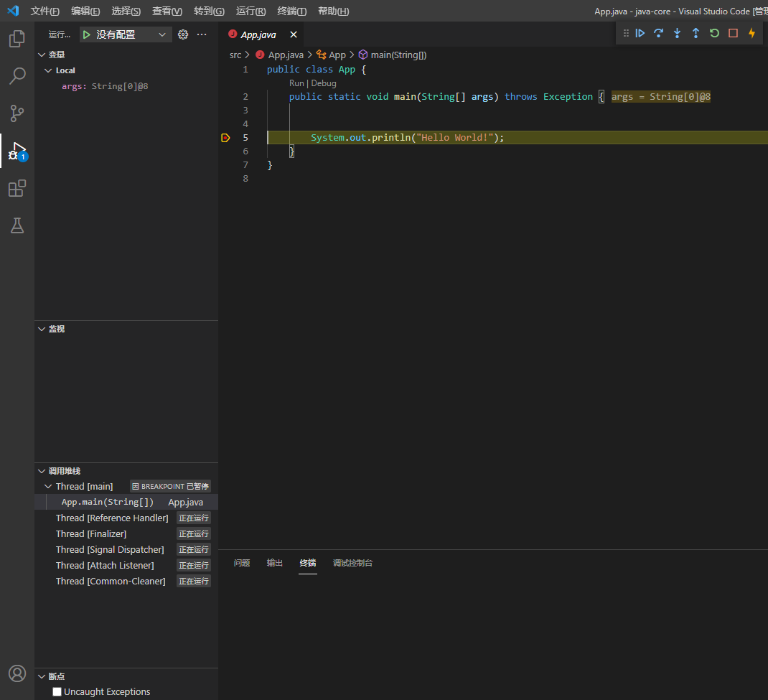Open the Source Control view

coord(17,113)
